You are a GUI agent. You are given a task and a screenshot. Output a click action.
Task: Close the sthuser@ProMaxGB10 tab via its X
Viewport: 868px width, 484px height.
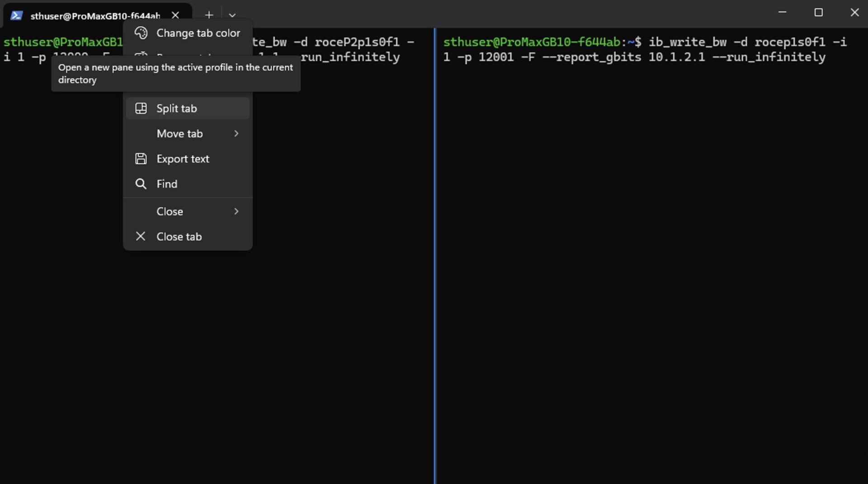[x=175, y=15]
